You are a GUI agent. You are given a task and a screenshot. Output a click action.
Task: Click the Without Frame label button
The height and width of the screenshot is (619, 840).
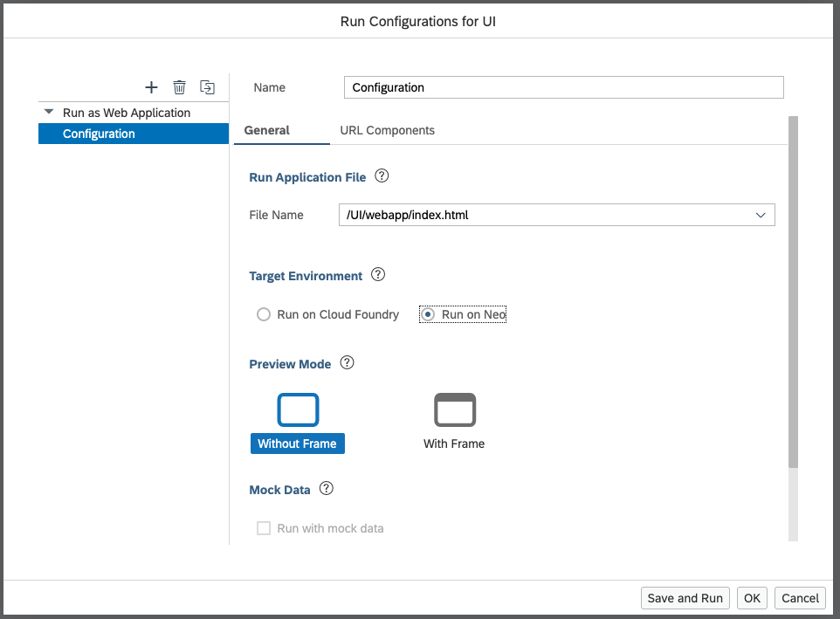tap(298, 444)
